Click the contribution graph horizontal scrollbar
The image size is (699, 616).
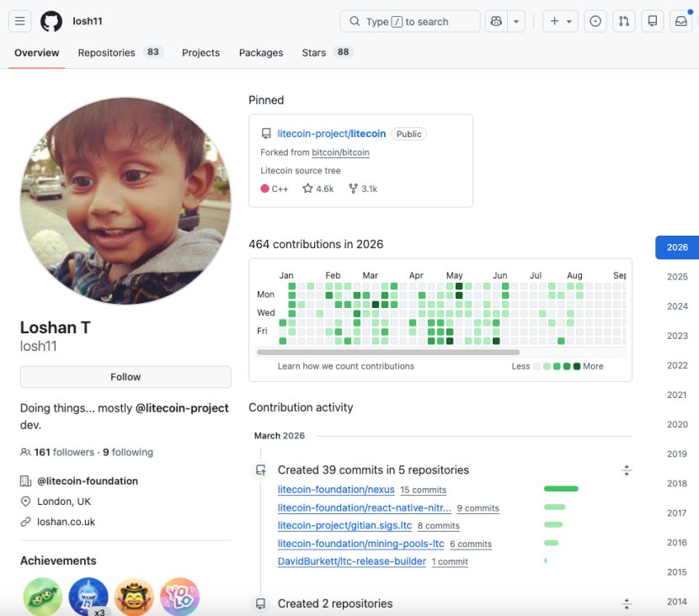(388, 352)
